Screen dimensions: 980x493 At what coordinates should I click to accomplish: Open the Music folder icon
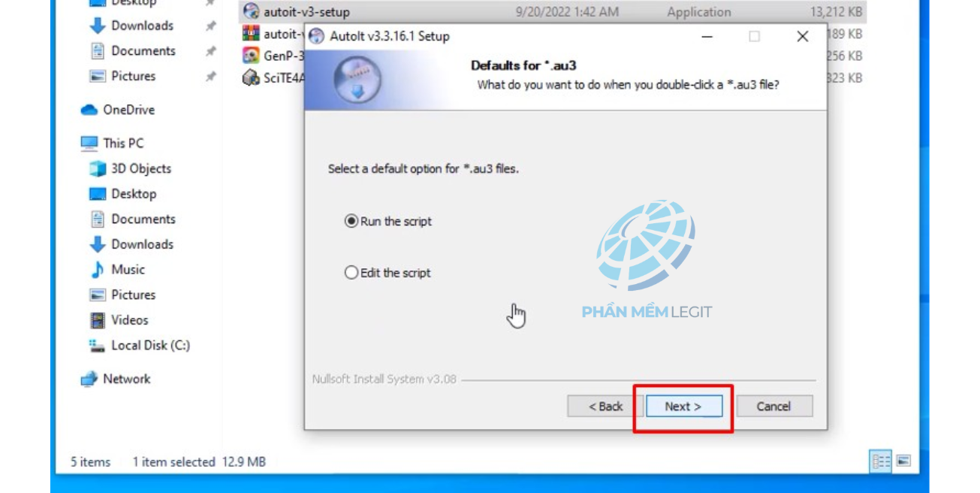98,269
